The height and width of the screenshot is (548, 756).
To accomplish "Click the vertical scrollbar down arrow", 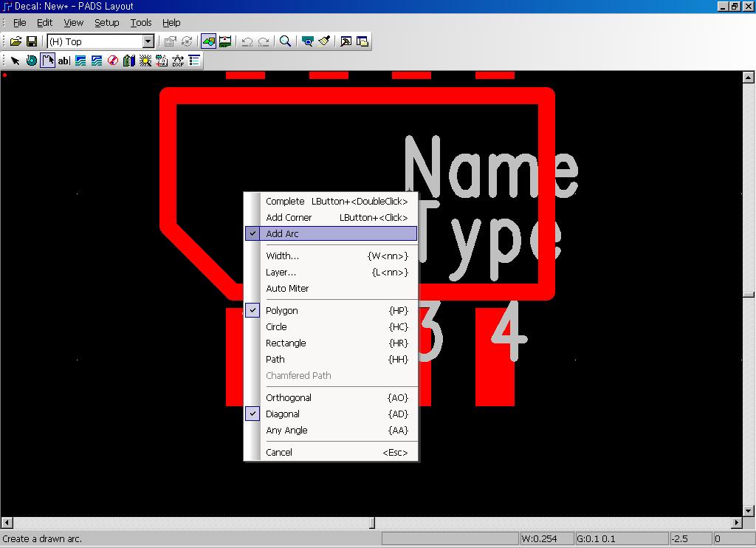I will coord(749,510).
